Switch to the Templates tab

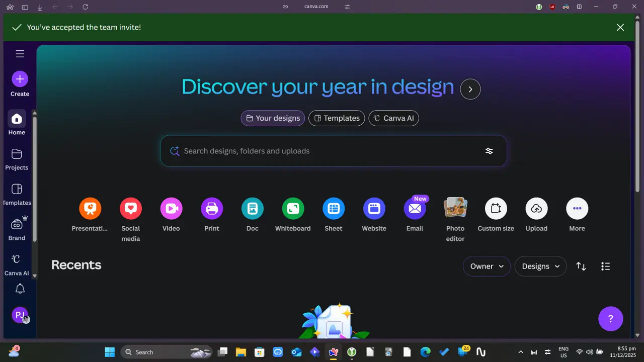pos(337,118)
